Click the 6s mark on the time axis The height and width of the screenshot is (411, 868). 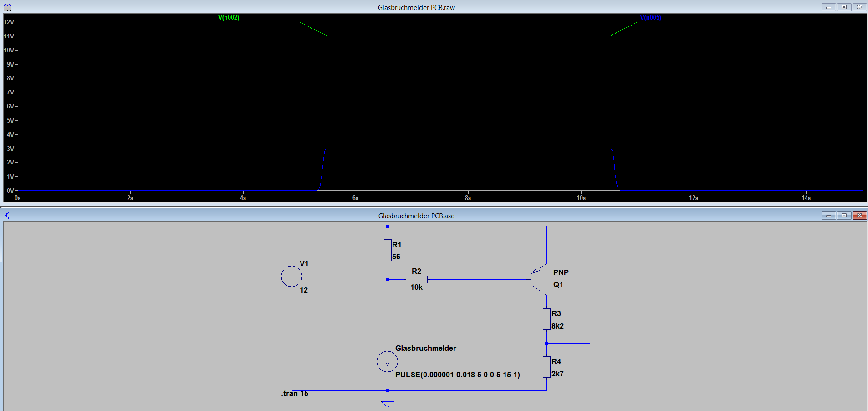pyautogui.click(x=355, y=198)
